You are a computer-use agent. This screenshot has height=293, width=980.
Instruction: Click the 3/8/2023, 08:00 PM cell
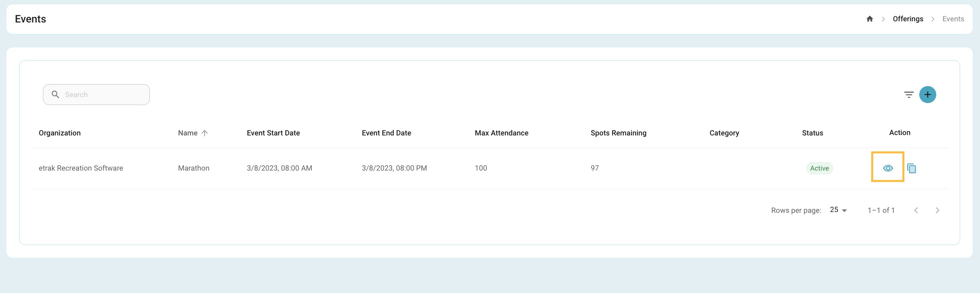coord(394,168)
